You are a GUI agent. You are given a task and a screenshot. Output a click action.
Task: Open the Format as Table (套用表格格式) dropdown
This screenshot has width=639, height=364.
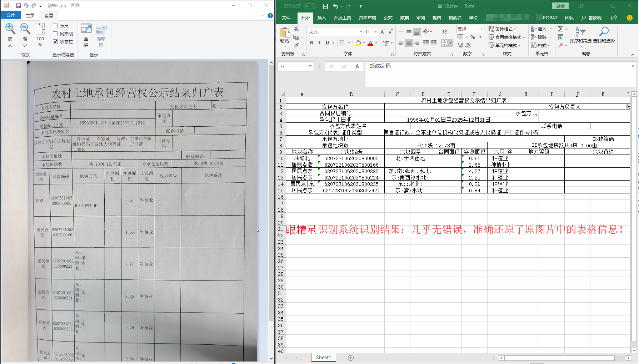(x=506, y=37)
